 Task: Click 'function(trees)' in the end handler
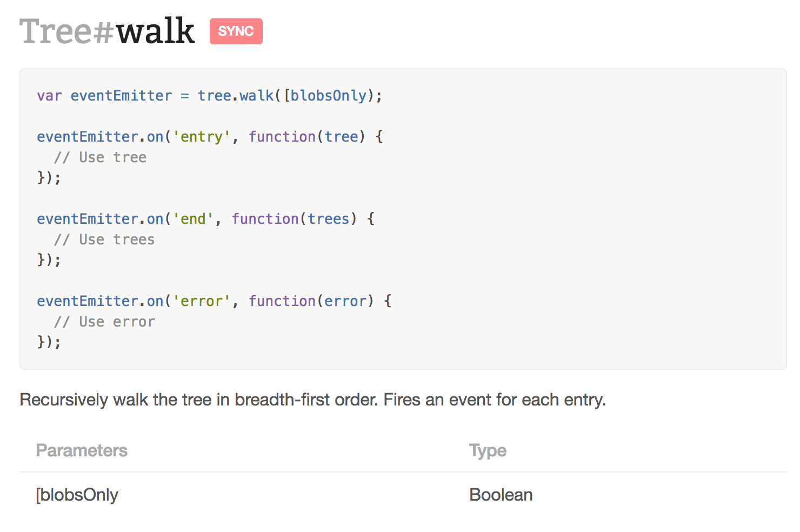point(295,219)
